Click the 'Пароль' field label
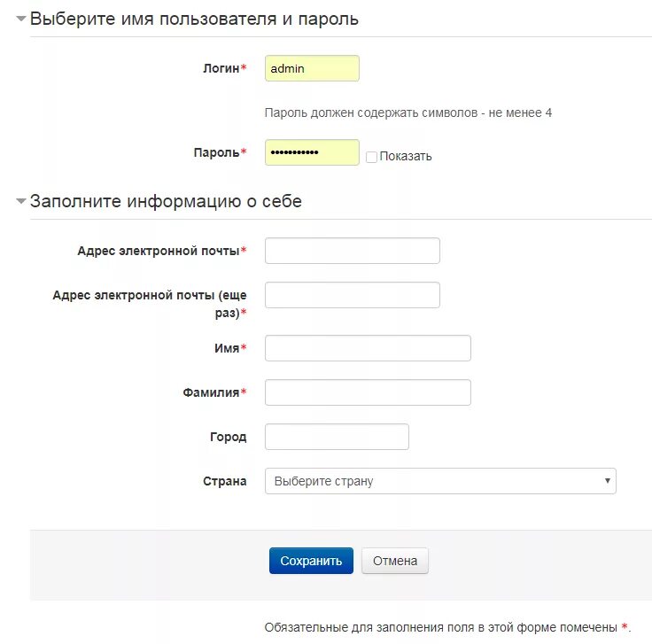 pos(216,152)
